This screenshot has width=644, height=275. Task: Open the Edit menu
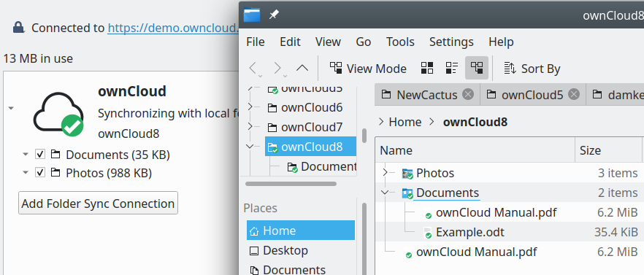click(x=290, y=42)
